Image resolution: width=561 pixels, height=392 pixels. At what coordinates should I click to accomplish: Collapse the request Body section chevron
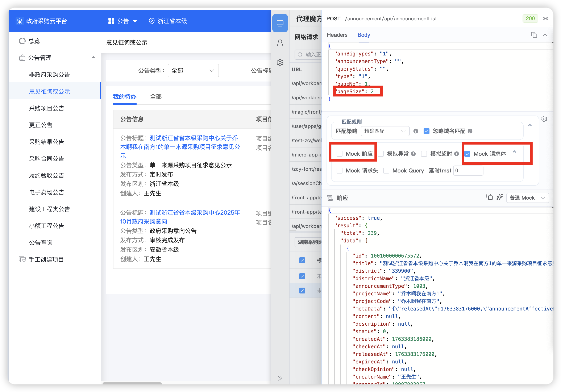click(545, 35)
